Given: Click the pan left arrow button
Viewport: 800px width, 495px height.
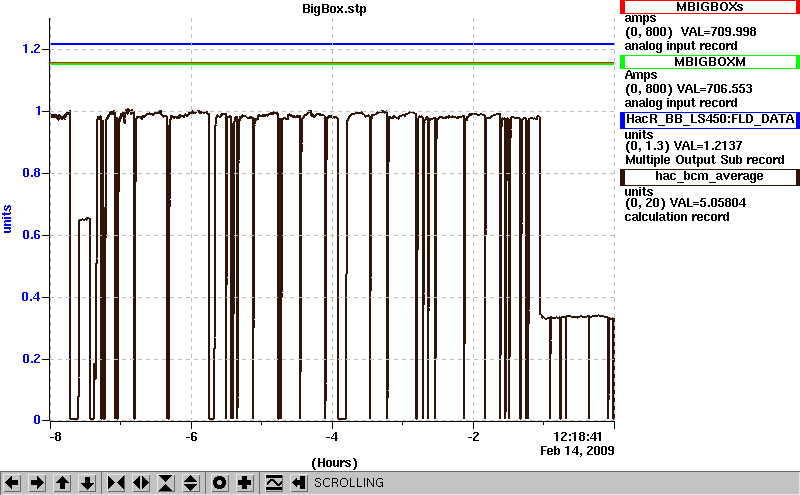Looking at the screenshot, I should 12,483.
